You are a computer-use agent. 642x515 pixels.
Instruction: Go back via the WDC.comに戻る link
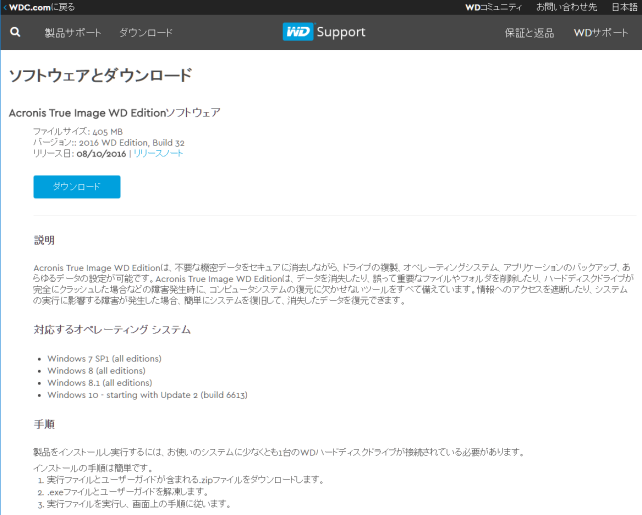[39, 7]
